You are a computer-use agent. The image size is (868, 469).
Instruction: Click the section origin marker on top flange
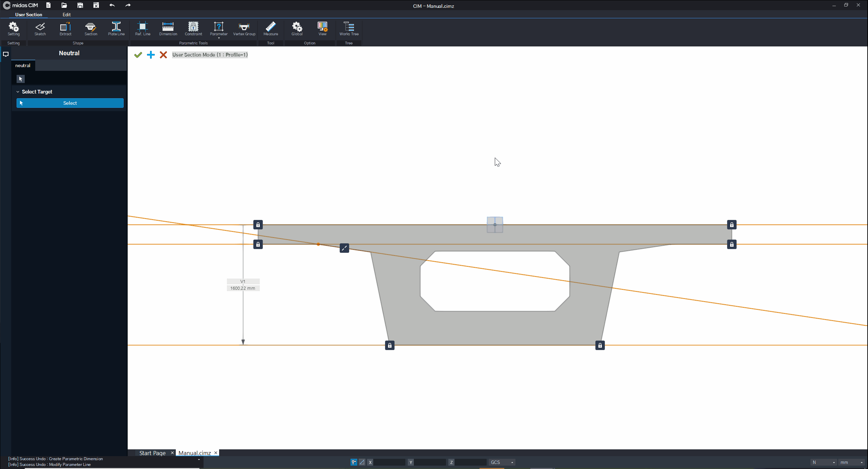pyautogui.click(x=495, y=225)
